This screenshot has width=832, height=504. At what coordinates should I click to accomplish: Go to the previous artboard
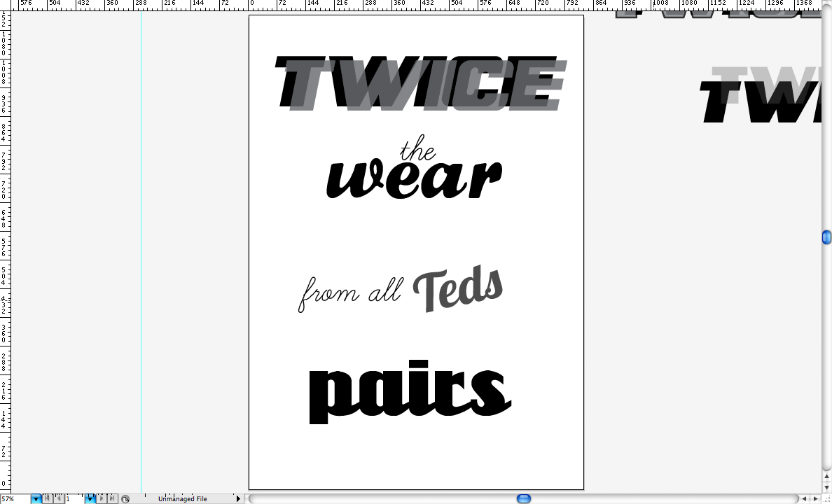click(x=58, y=498)
